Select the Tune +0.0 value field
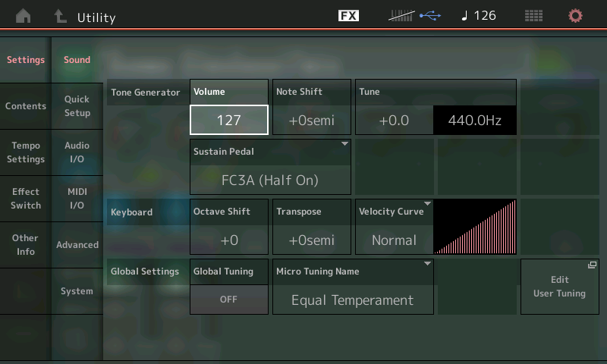This screenshot has height=364, width=607. coord(394,121)
